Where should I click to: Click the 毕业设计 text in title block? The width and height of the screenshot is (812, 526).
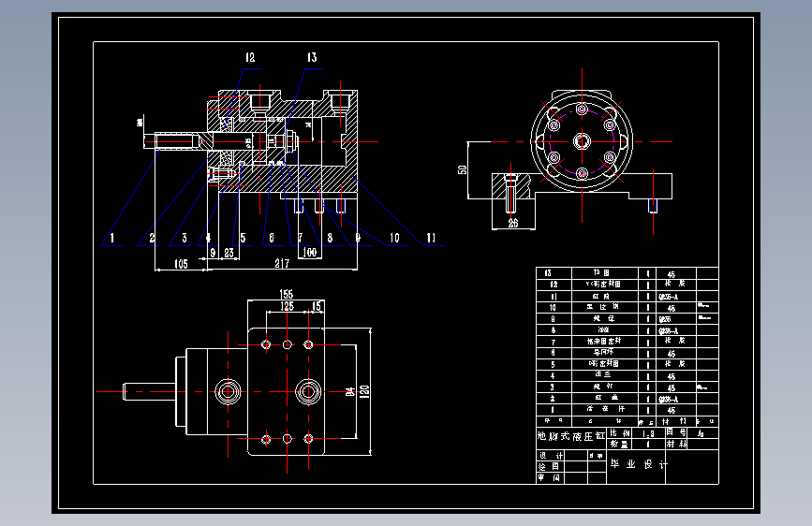640,464
